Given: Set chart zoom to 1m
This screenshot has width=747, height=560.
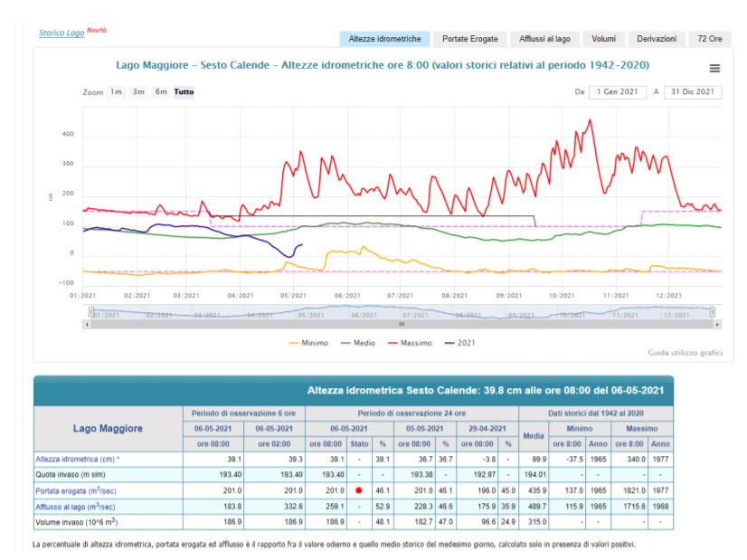Looking at the screenshot, I should tap(117, 92).
